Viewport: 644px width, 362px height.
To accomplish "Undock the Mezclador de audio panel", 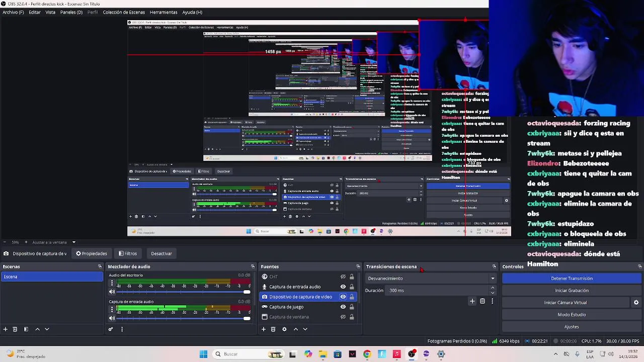I will (253, 266).
